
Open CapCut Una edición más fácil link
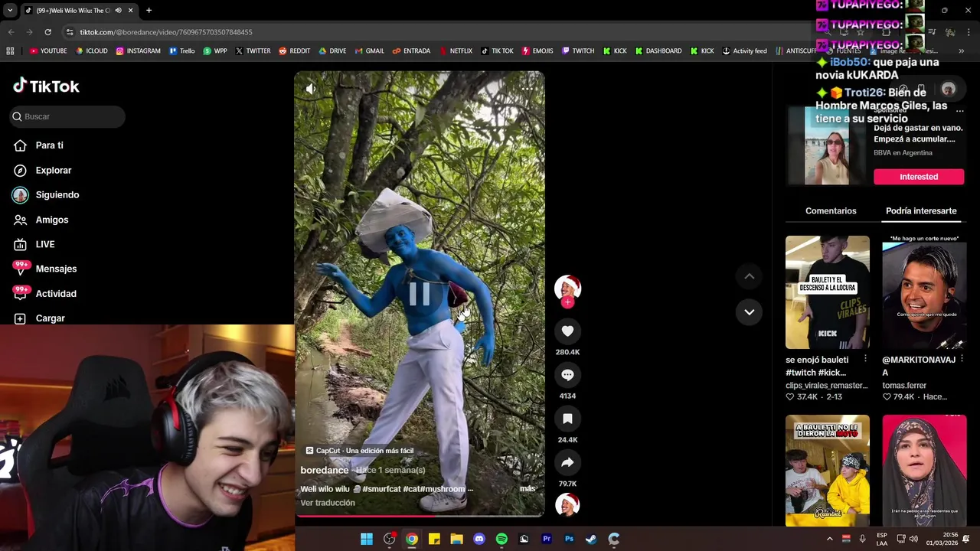point(360,451)
